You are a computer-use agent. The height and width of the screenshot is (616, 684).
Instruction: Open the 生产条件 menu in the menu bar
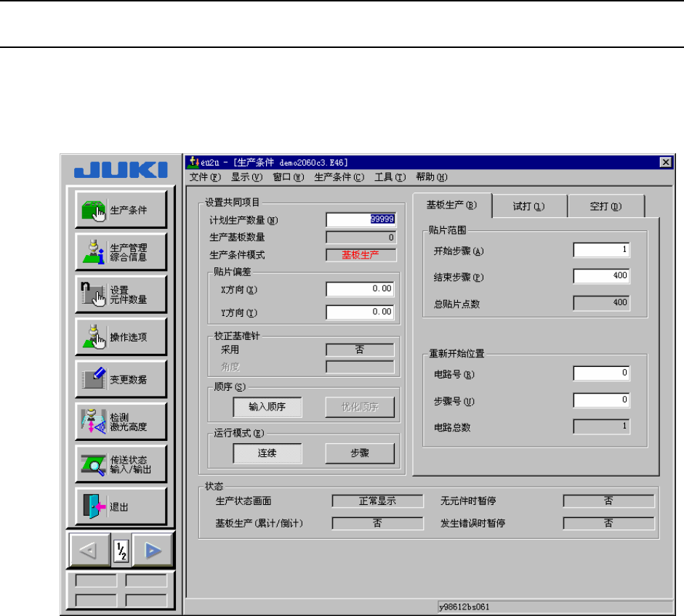coord(339,177)
